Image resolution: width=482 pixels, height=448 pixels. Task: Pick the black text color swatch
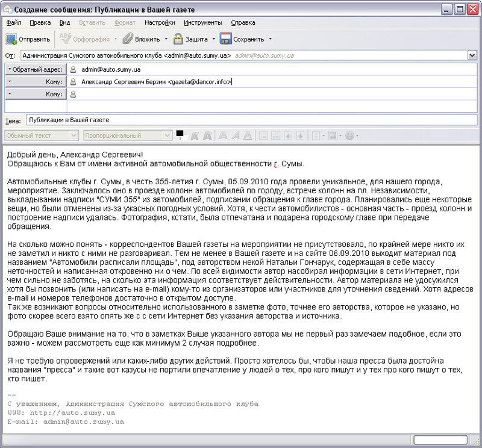click(180, 133)
